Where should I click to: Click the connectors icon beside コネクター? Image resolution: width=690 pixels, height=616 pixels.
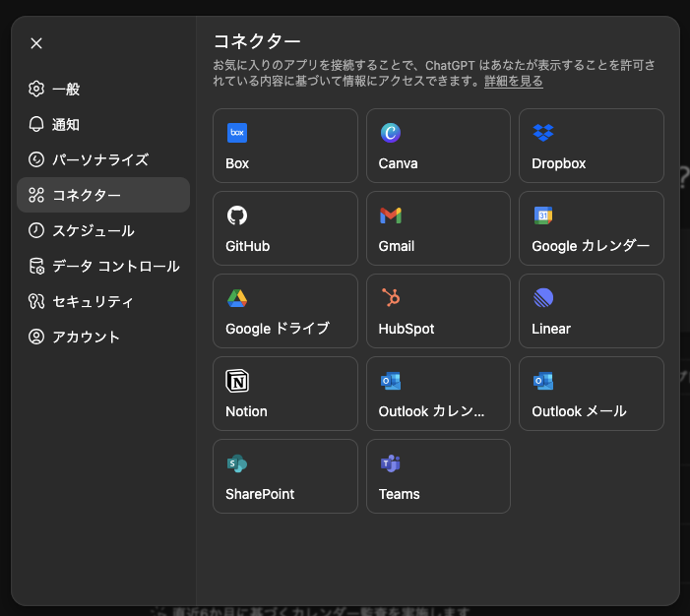[x=36, y=195]
